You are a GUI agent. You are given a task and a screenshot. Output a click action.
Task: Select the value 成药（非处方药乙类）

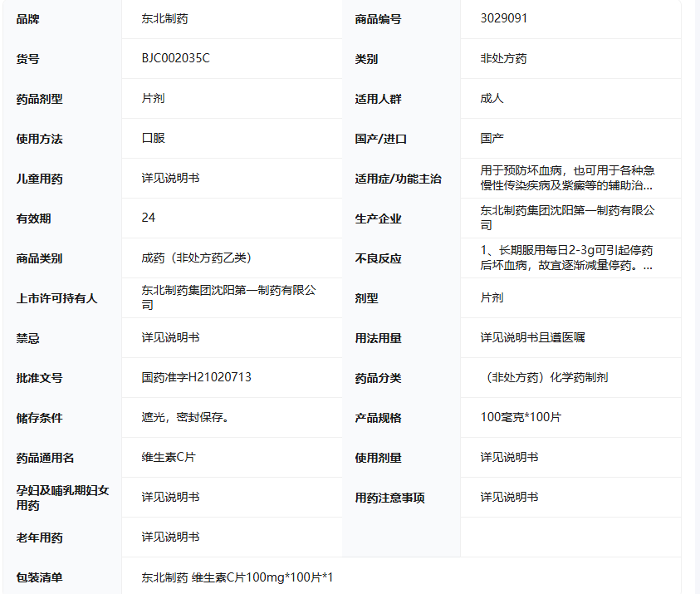coord(197,258)
